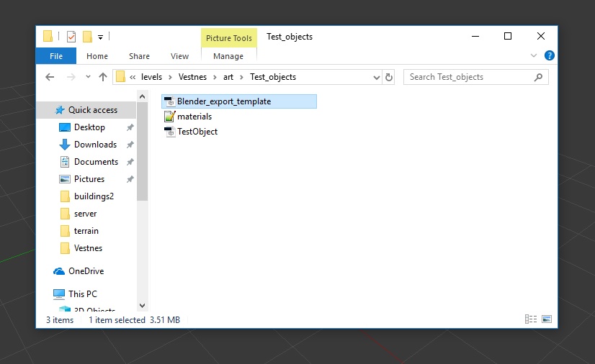Click the materials file icon
Viewport: 595px width, 364px height.
click(169, 117)
